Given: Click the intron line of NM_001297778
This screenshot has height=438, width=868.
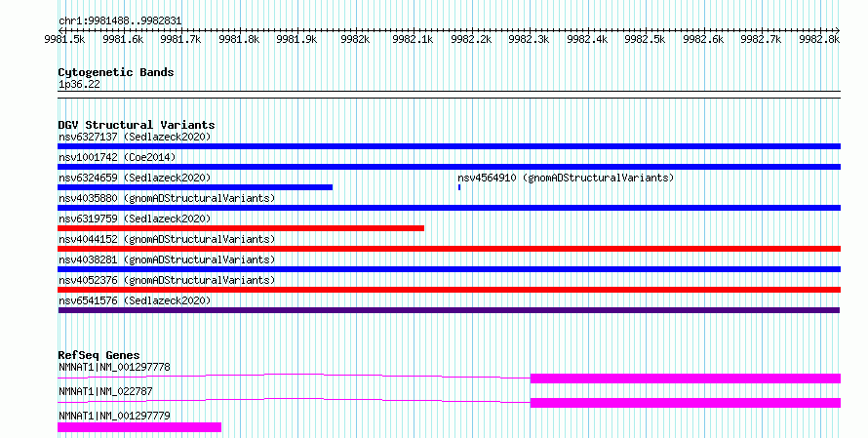Looking at the screenshot, I should point(294,375).
